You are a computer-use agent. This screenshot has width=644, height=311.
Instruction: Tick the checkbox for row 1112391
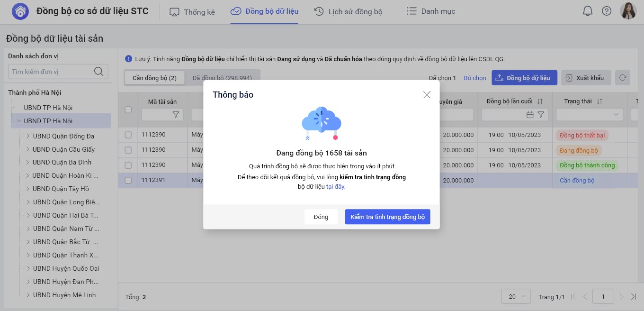[128, 180]
